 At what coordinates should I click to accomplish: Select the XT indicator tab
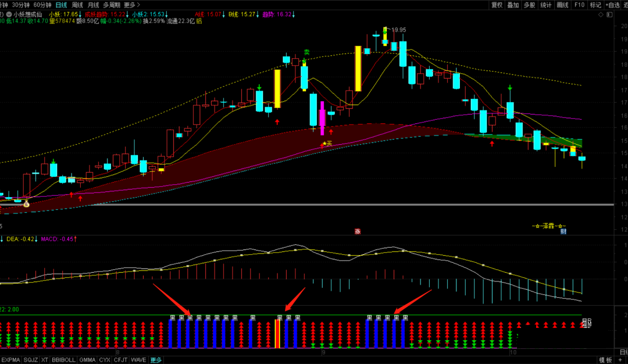coord(44,360)
